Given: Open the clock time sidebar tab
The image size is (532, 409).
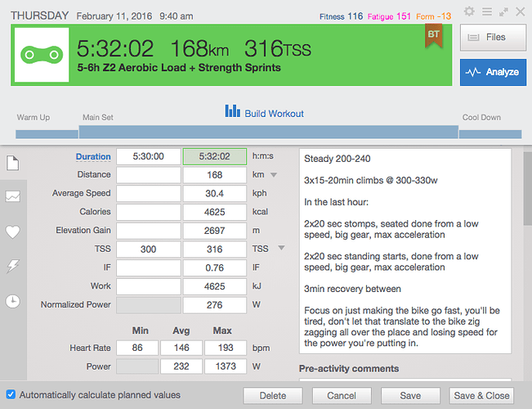Looking at the screenshot, I should [x=13, y=301].
